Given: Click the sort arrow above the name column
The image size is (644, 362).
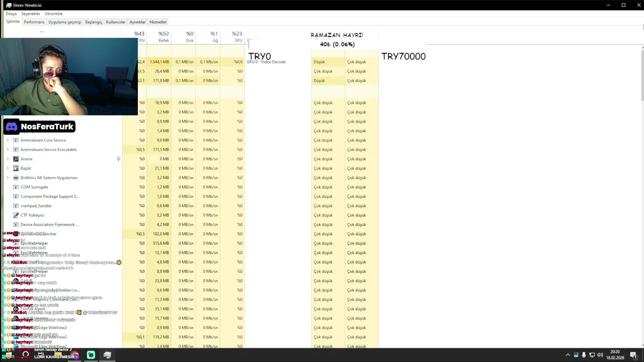Looking at the screenshot, I should point(41,32).
